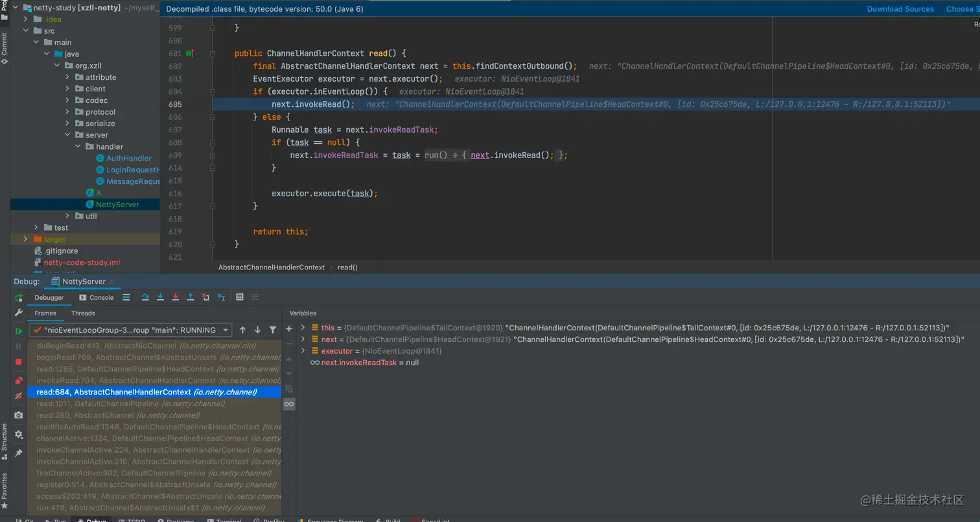Open the debugger layout lines icon
Screen dimensions: 980x522
point(126,297)
